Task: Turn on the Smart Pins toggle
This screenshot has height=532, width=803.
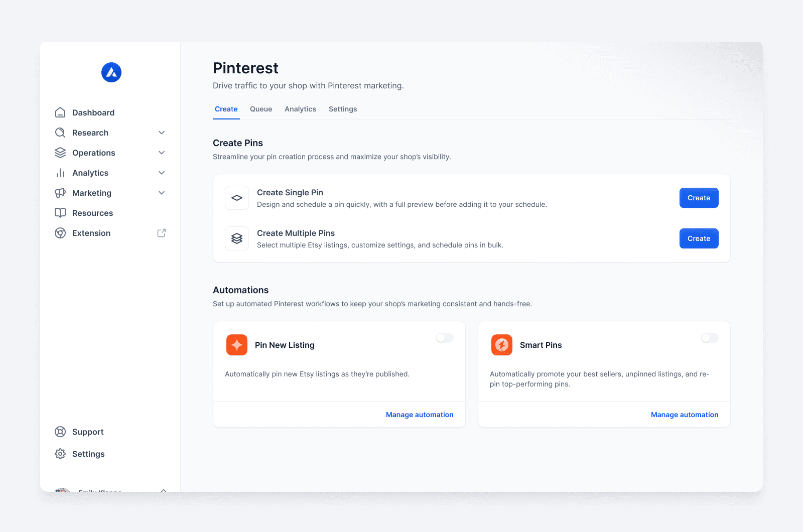Action: pyautogui.click(x=710, y=338)
